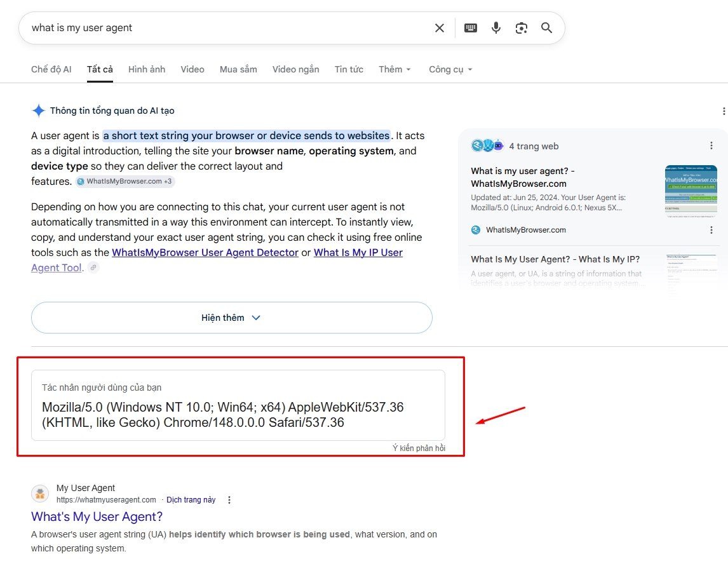Click the 'Ý kiến phản hồi' feedback link
This screenshot has width=728, height=573.
click(419, 448)
